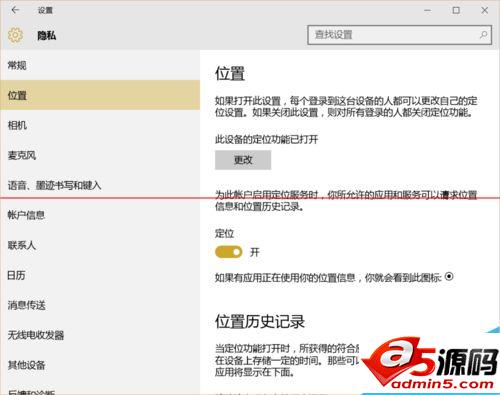
Task: Select 位置 in the sidebar
Action: pos(100,95)
